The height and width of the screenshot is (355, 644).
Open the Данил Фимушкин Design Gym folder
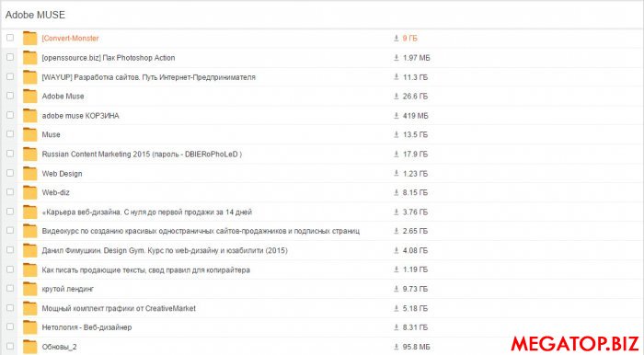point(165,250)
